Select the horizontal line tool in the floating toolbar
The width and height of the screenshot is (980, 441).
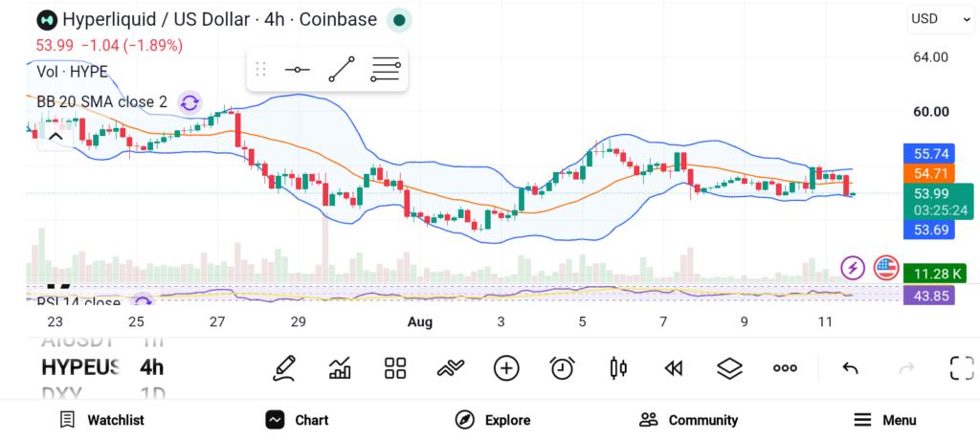(x=298, y=69)
